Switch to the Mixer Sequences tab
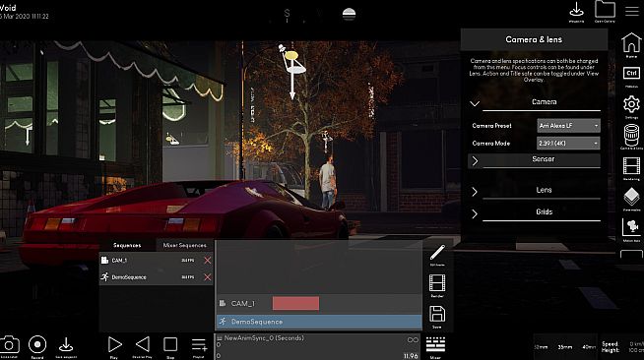 [184, 245]
